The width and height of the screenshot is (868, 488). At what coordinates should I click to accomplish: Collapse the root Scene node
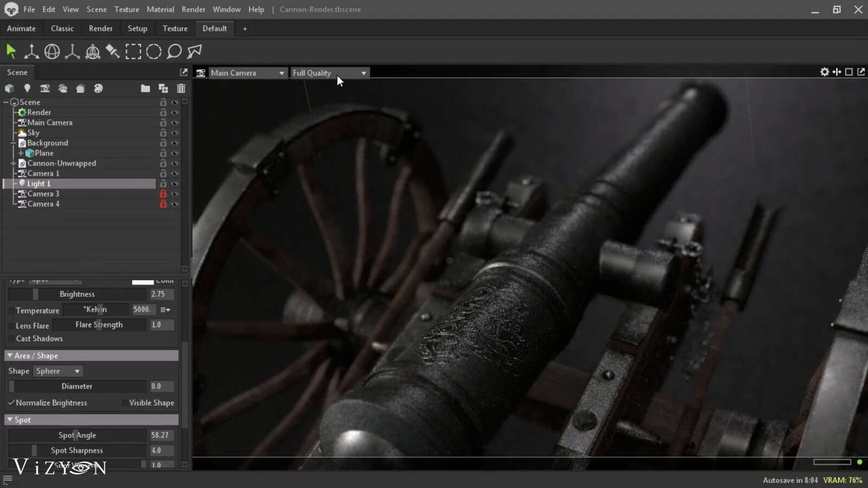coord(6,102)
